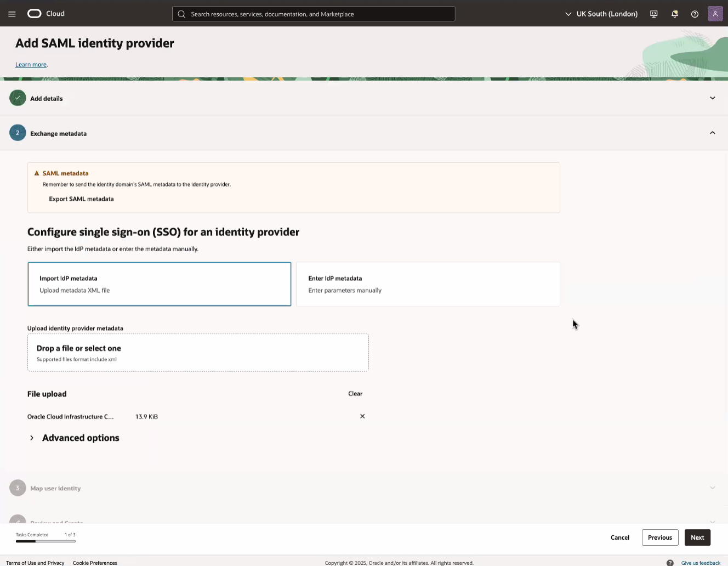Viewport: 728px width, 566px height.
Task: Click the SAML metadata warning triangle icon
Action: [x=37, y=172]
